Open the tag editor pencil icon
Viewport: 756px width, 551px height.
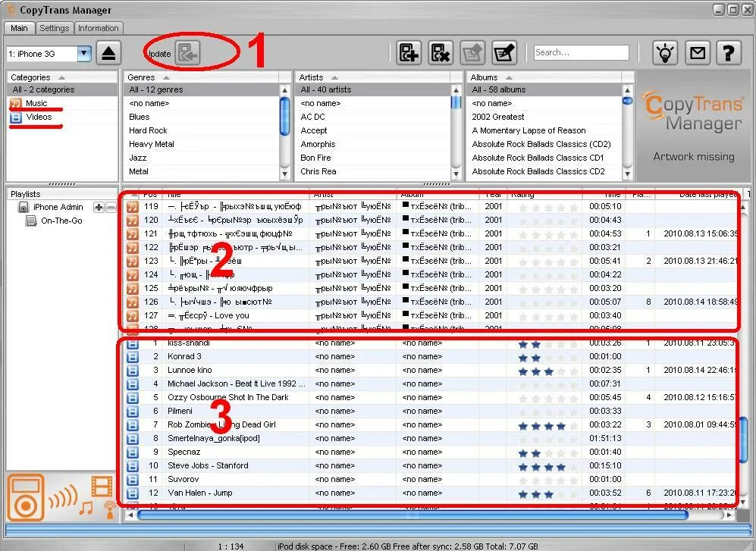504,53
